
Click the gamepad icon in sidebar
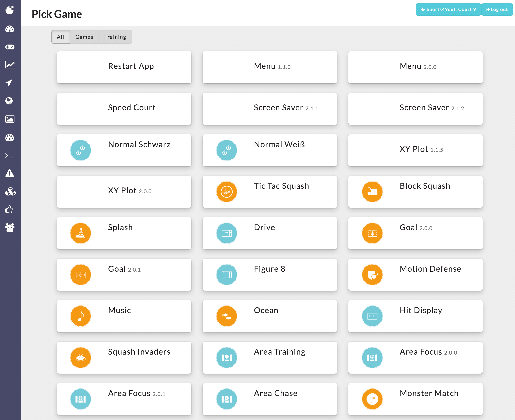point(10,47)
